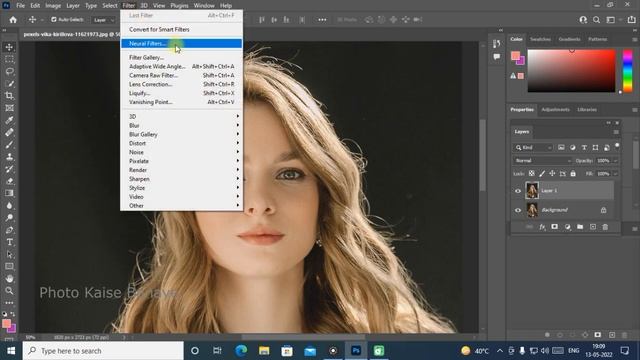Add a layer style with fx icon
Viewport: 640px width, 360px height.
[542, 227]
